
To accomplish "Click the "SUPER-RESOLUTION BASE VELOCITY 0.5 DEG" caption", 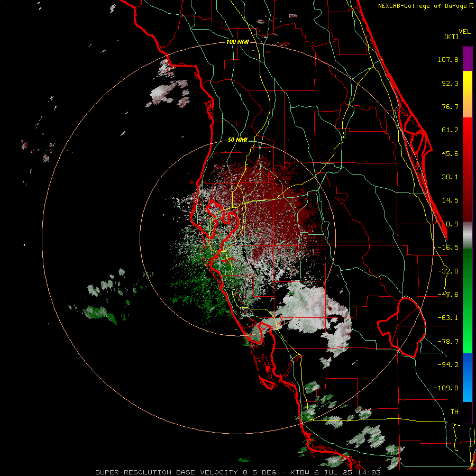I will pyautogui.click(x=186, y=472).
